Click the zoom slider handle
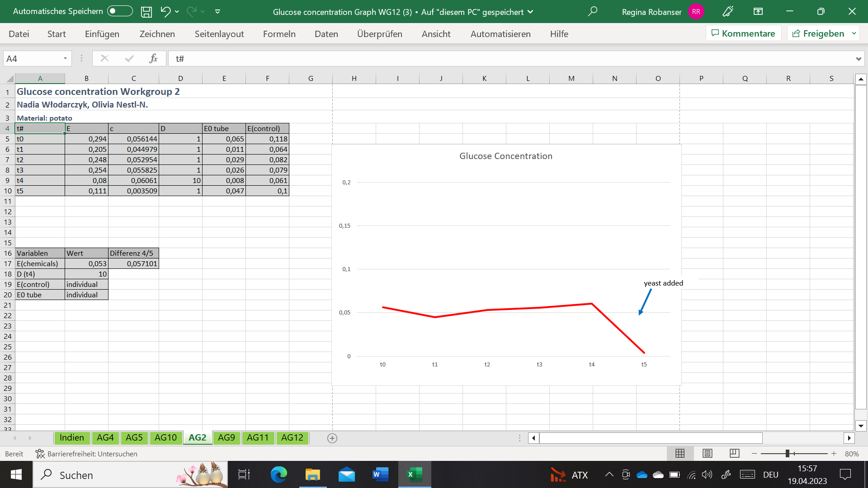The height and width of the screenshot is (488, 868). tap(787, 454)
